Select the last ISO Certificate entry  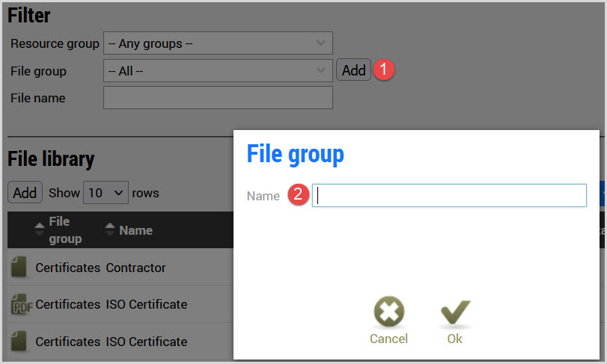pyautogui.click(x=147, y=342)
